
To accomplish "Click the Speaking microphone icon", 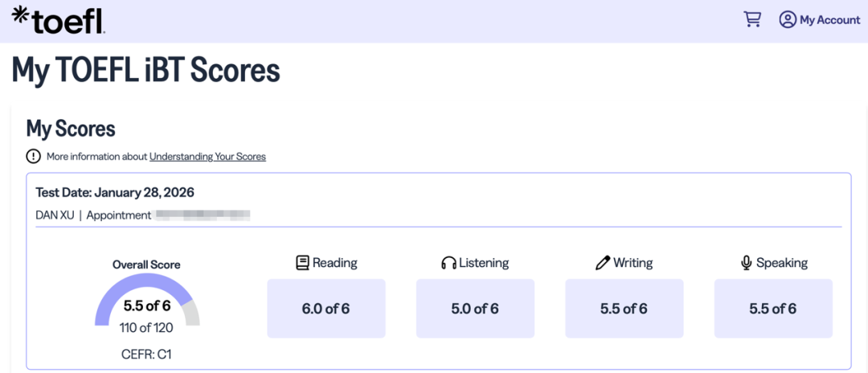I will [x=747, y=262].
